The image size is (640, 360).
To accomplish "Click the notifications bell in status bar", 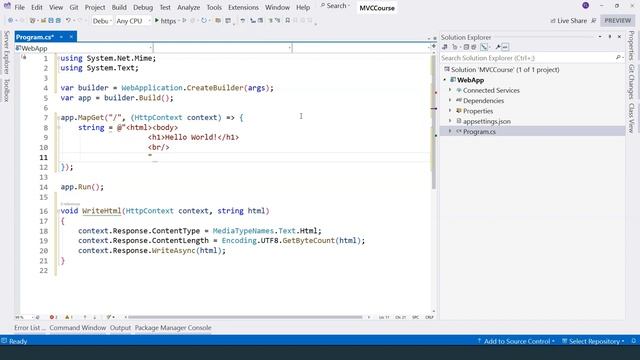I will pos(633,341).
